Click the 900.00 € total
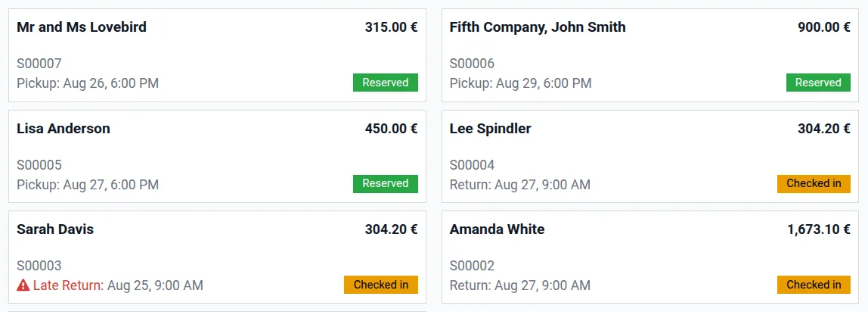Screen dimensions: 868x312 click(x=824, y=27)
